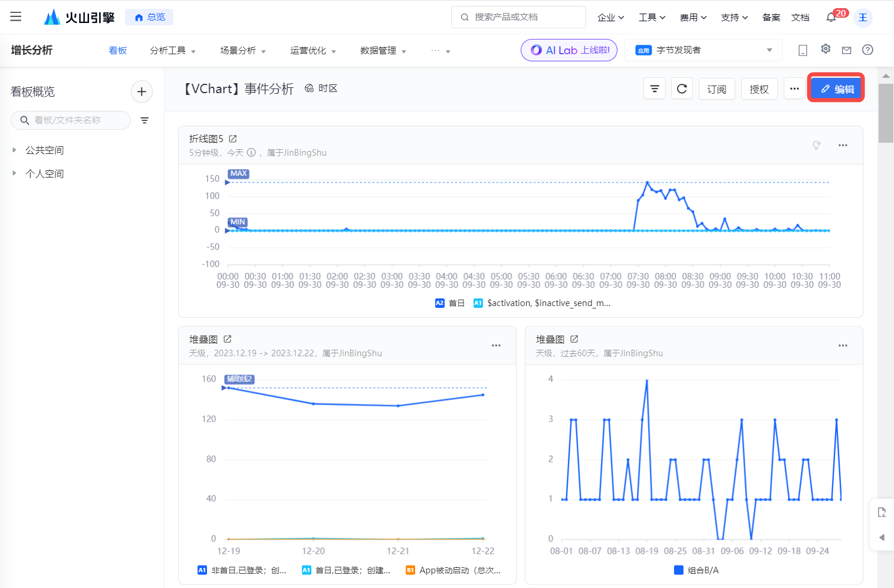Open the 分析工具 dropdown menu
The image size is (894, 588).
172,51
